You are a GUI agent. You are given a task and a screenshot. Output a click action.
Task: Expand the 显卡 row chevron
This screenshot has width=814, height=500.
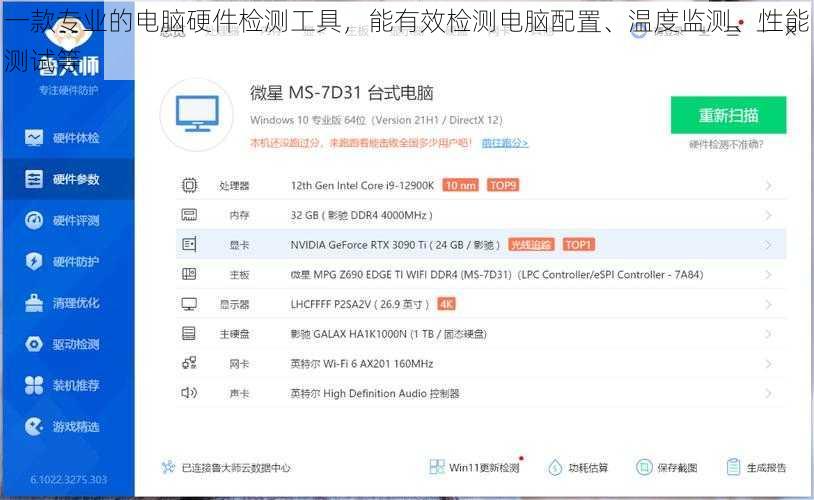768,245
